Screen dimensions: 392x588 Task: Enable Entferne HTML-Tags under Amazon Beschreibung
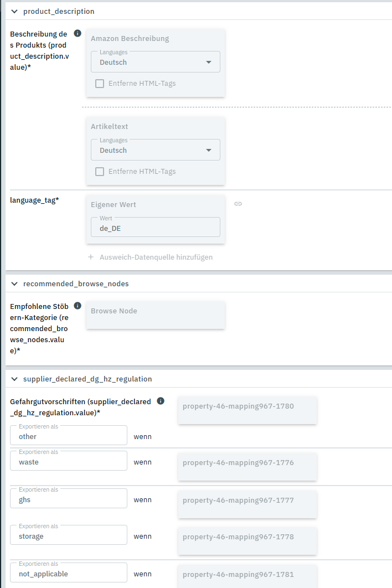[100, 84]
